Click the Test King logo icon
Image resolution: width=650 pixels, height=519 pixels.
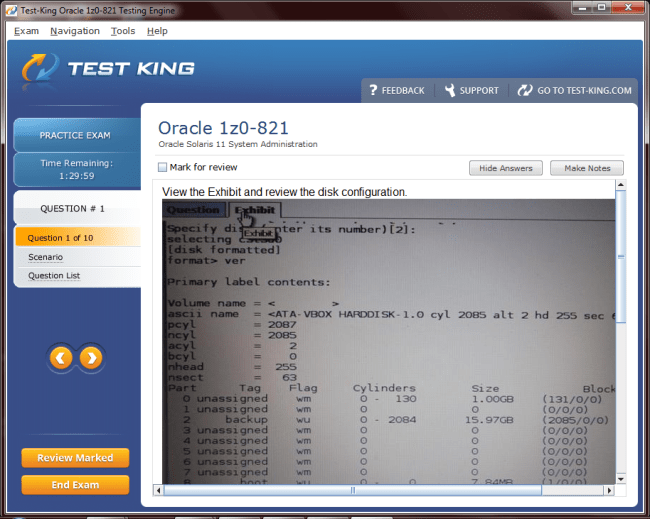tap(40, 68)
